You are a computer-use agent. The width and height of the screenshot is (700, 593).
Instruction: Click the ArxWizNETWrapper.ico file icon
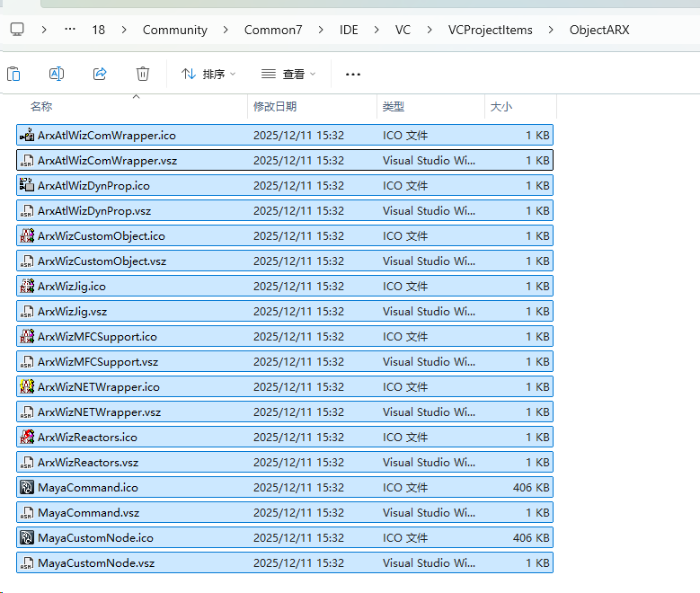[x=27, y=387]
